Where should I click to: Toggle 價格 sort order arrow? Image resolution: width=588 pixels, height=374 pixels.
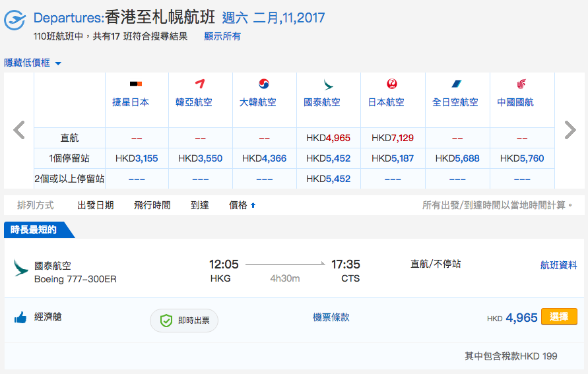coord(253,205)
